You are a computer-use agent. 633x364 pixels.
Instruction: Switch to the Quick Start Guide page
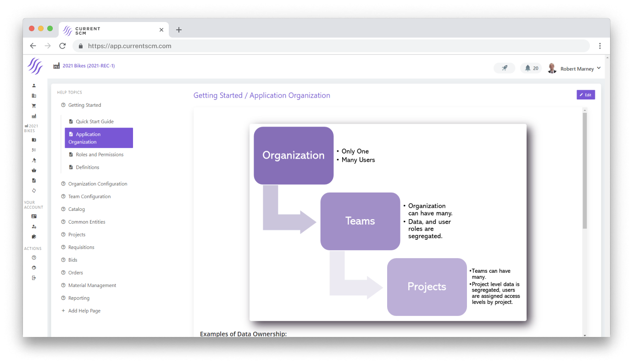tap(96, 121)
